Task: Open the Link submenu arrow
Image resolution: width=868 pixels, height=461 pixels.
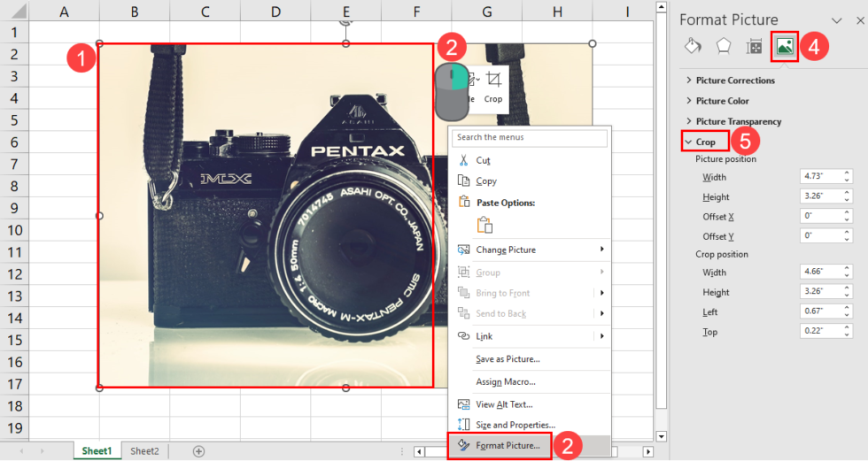Action: point(602,336)
